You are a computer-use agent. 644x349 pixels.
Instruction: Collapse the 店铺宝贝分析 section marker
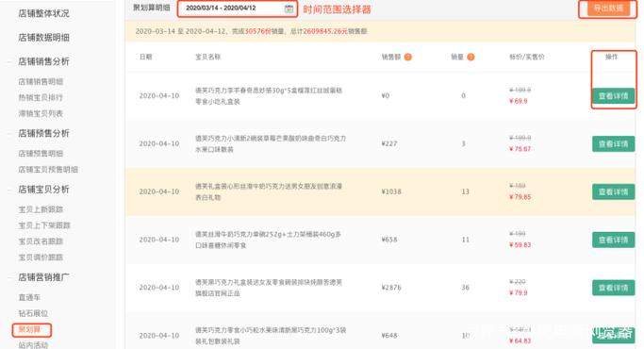(9, 190)
